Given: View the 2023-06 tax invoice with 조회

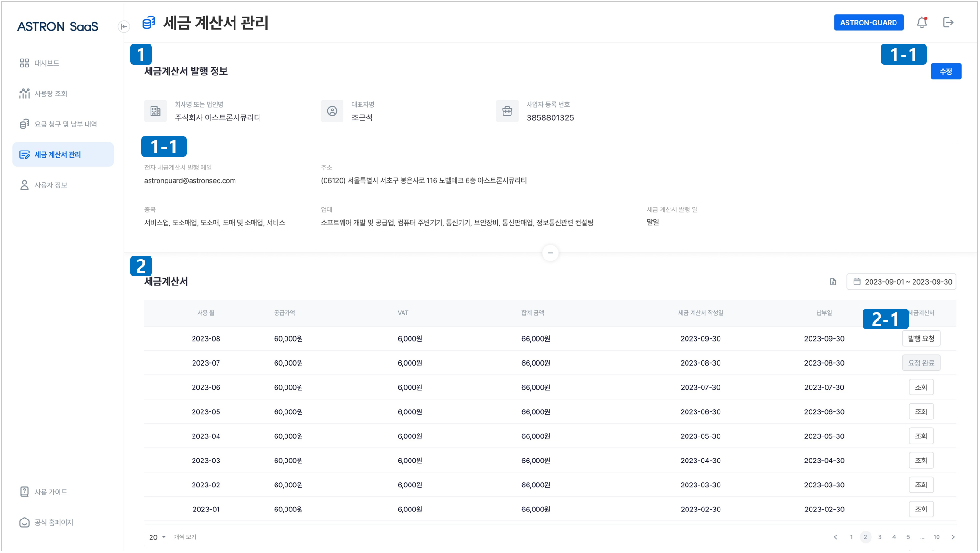Looking at the screenshot, I should 921,387.
